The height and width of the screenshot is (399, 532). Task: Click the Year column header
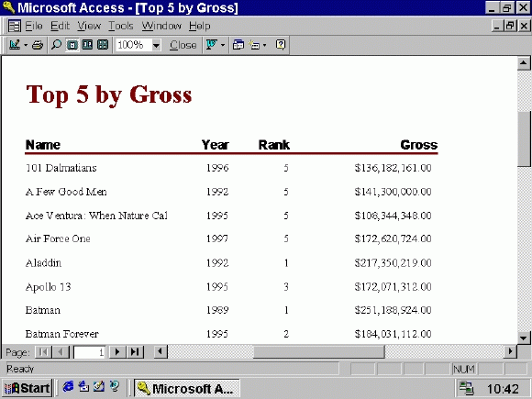pyautogui.click(x=216, y=145)
